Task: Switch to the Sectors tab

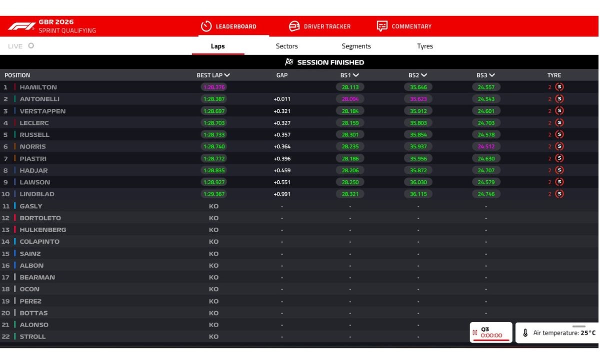Action: coord(287,46)
